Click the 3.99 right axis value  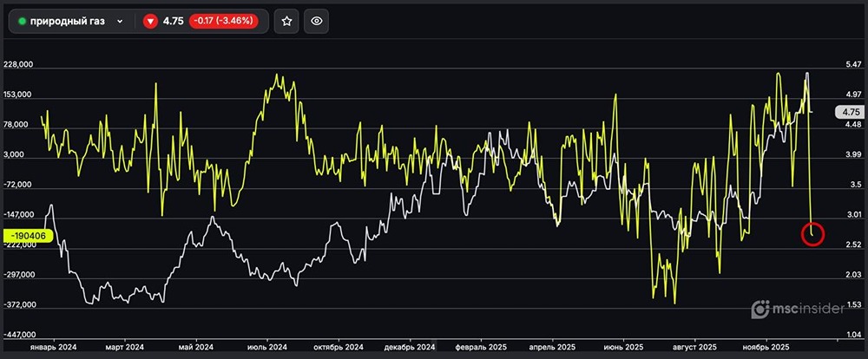coord(854,154)
